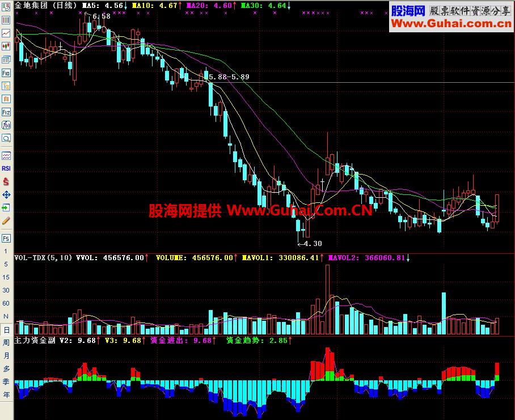Open the F10 company info icon

[6, 73]
